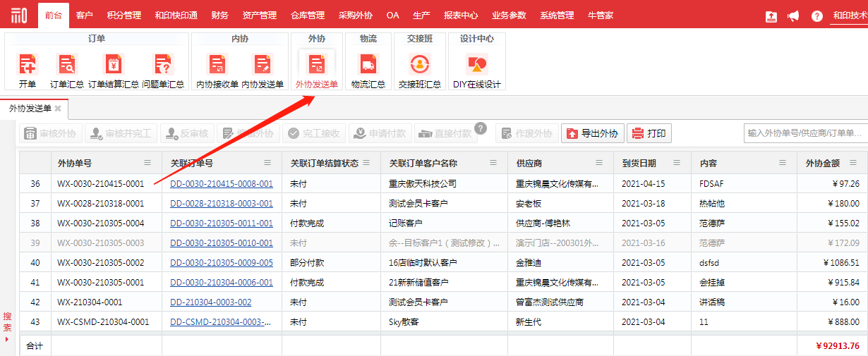Open 订单汇总 order summary

click(67, 66)
